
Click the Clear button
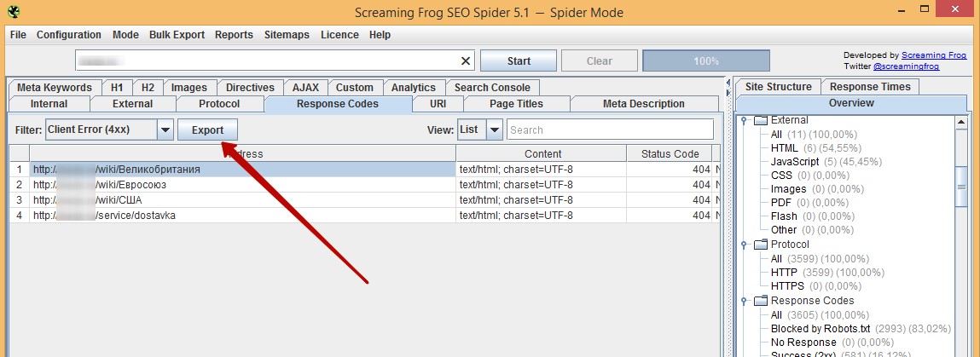[600, 61]
